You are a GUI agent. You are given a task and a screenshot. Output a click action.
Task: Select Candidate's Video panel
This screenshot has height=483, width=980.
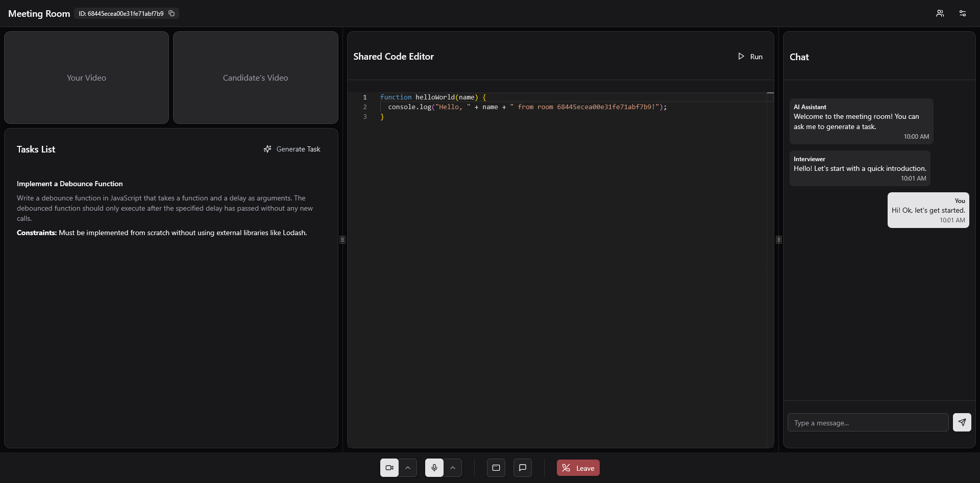pyautogui.click(x=255, y=78)
